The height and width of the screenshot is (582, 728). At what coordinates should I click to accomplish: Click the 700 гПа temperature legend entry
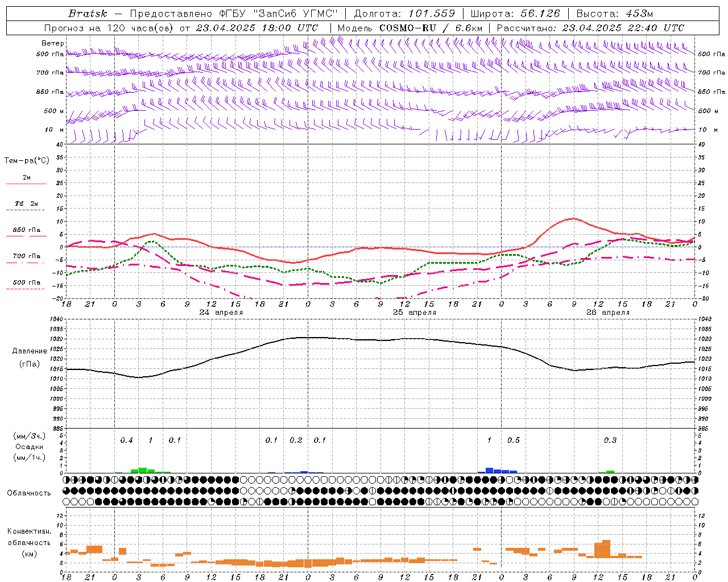coord(27,256)
